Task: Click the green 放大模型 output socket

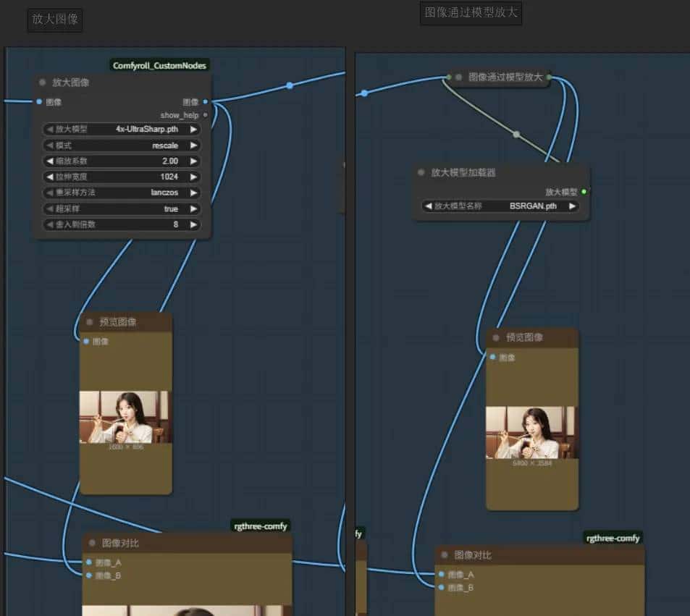Action: [x=584, y=192]
